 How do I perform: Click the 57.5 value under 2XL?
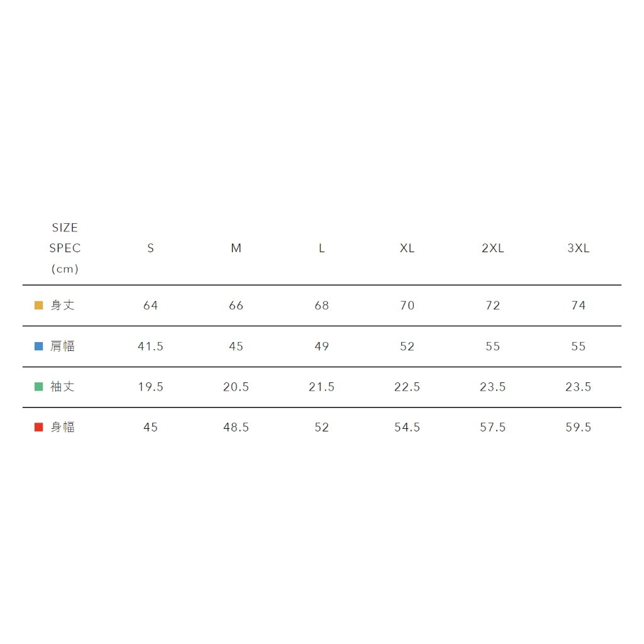point(492,428)
